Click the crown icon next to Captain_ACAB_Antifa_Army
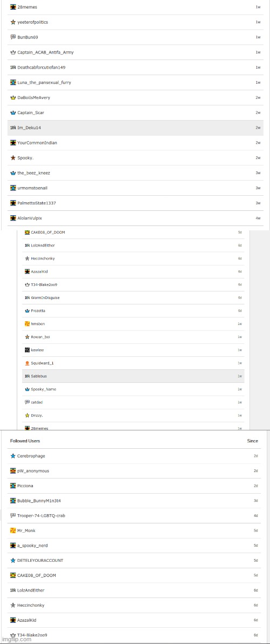The height and width of the screenshot is (644, 270). click(13, 52)
